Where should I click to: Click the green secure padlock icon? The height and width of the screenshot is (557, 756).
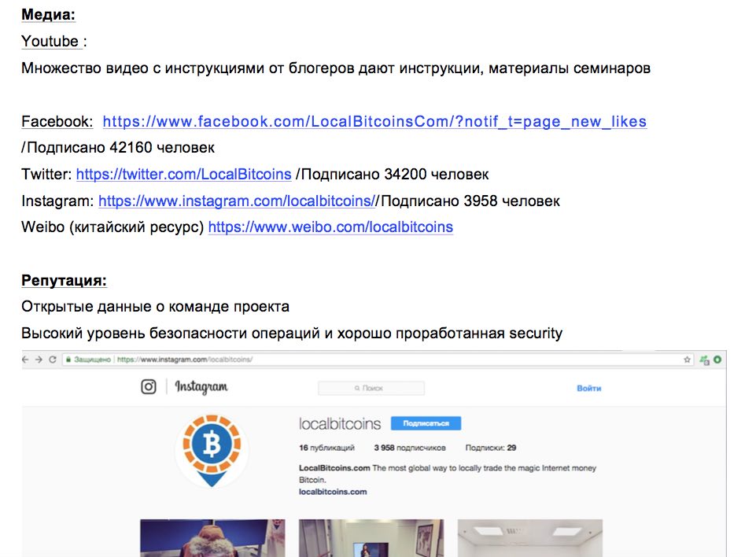pyautogui.click(x=69, y=360)
